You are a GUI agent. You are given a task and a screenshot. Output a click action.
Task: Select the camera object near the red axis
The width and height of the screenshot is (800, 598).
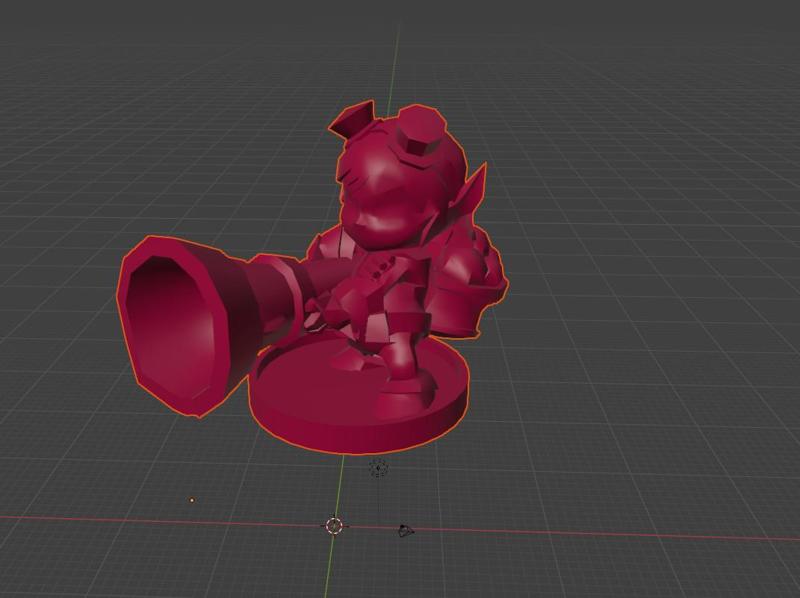coord(405,531)
